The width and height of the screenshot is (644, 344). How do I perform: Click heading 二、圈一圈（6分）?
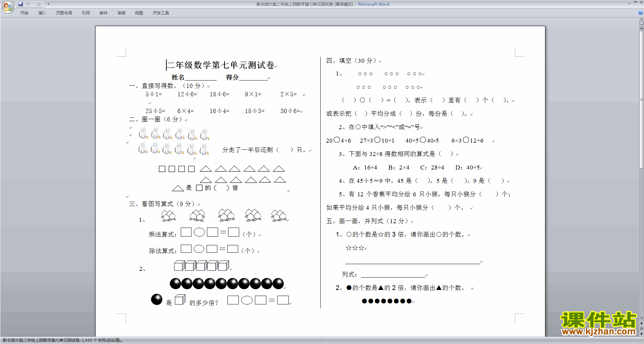tap(156, 119)
